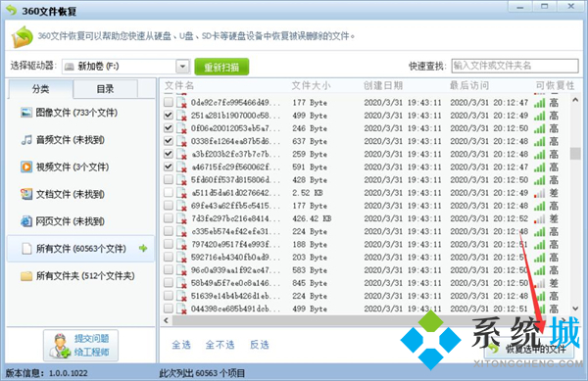Switch to the 分类 tab

coord(40,89)
